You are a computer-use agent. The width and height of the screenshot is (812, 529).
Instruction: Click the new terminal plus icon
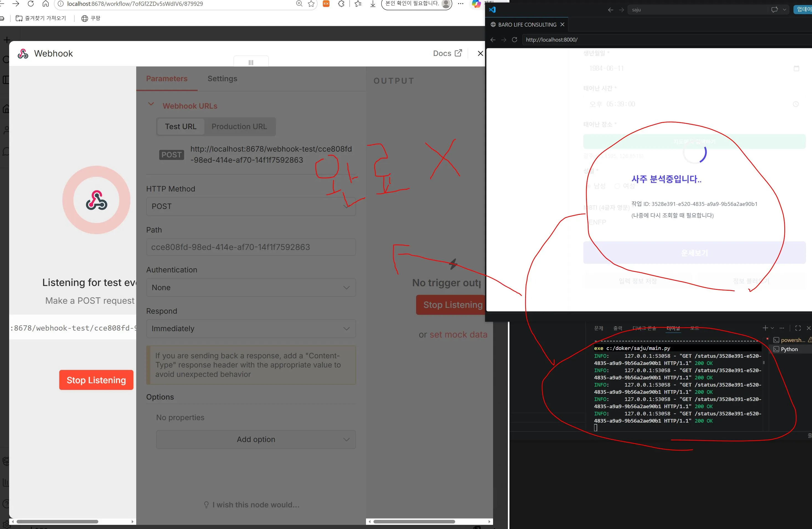pyautogui.click(x=765, y=328)
